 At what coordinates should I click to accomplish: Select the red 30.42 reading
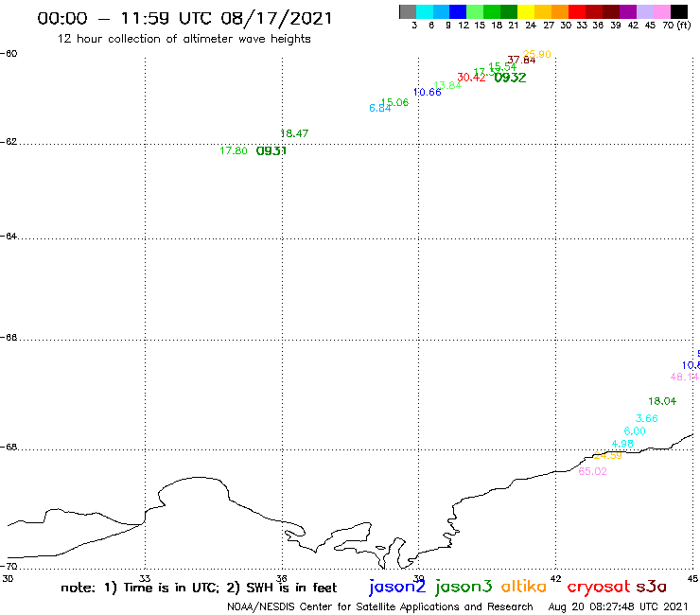tap(471, 78)
